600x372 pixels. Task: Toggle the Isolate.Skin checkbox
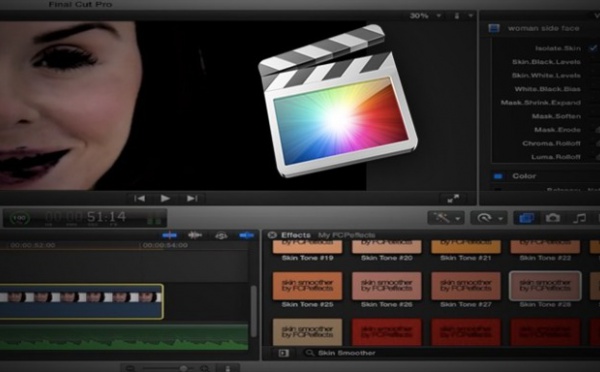(593, 48)
